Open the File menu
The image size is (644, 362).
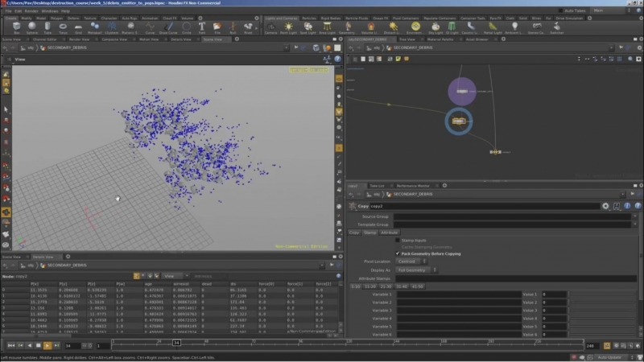pos(8,10)
